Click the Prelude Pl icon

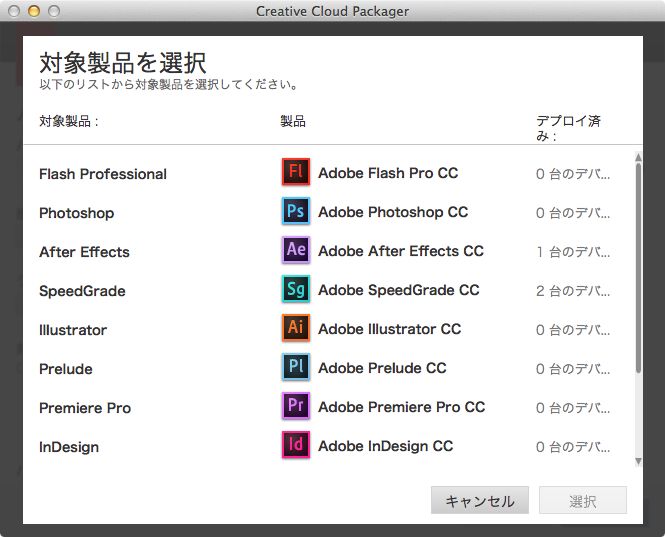tap(296, 367)
